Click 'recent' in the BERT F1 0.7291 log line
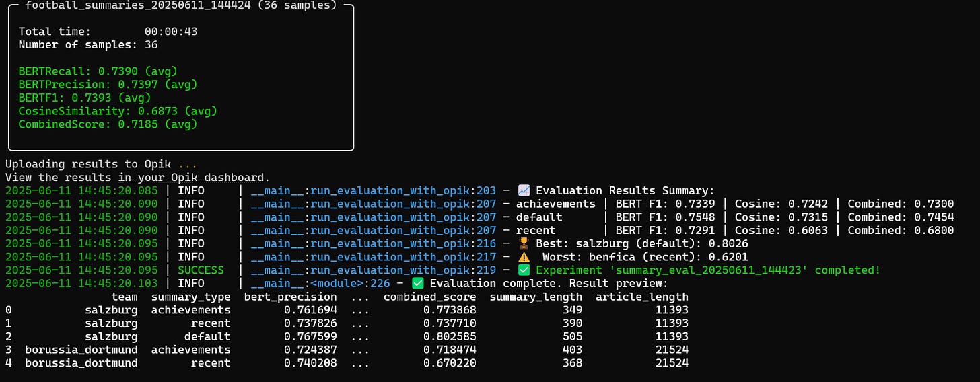 pyautogui.click(x=536, y=230)
